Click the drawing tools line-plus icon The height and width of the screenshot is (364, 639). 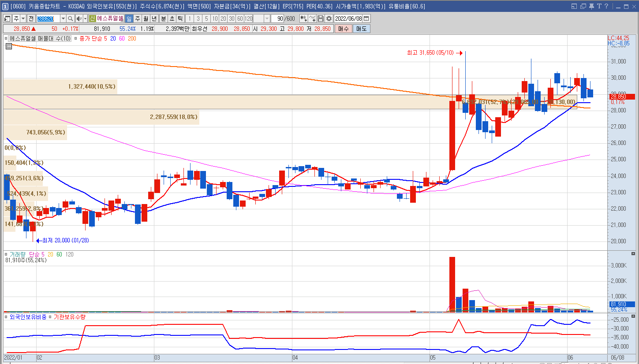pyautogui.click(x=312, y=19)
